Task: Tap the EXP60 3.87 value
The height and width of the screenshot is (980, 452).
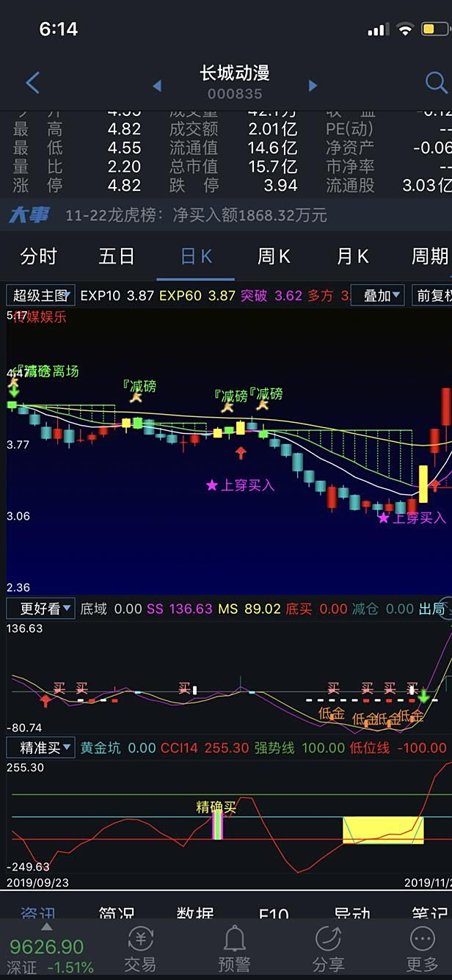Action: click(197, 296)
